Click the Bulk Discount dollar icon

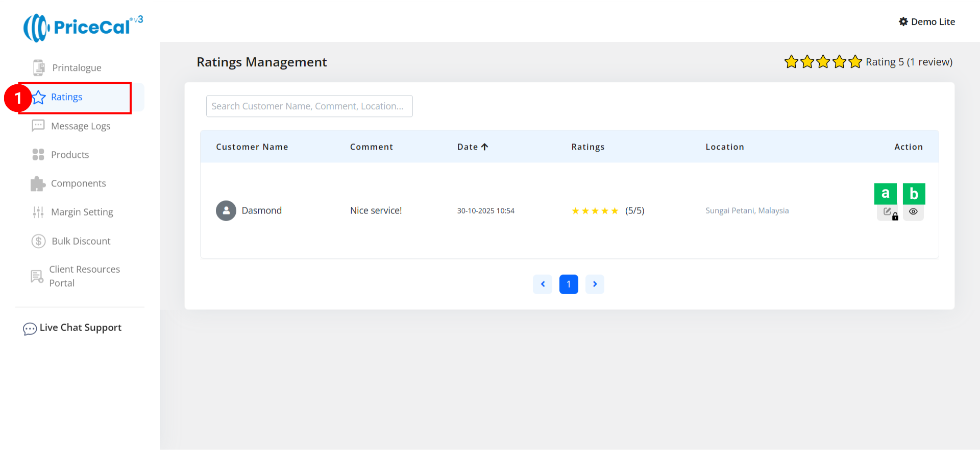coord(39,241)
